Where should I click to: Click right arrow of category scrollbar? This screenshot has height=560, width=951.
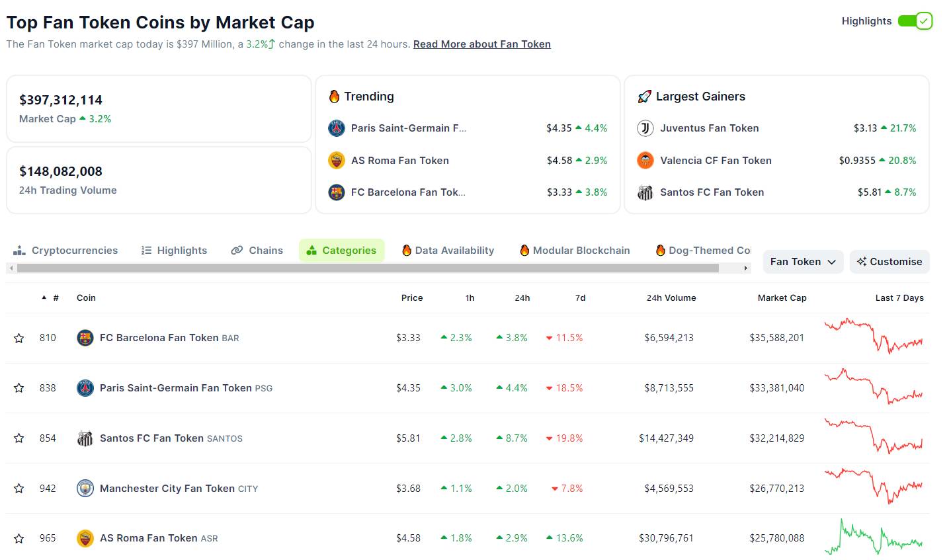746,268
